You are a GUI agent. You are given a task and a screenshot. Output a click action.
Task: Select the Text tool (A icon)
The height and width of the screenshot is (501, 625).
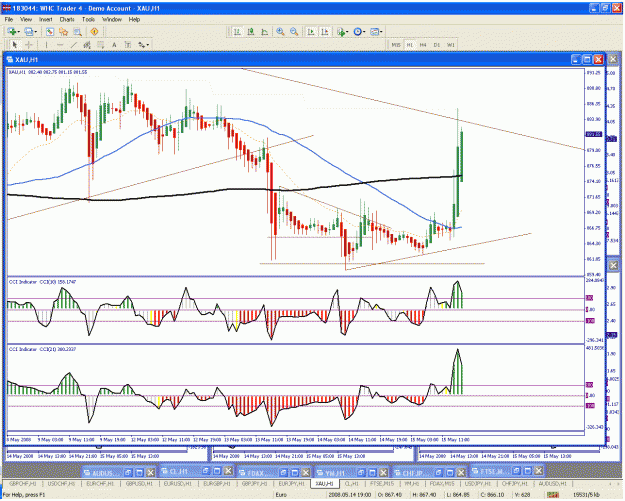[x=114, y=45]
